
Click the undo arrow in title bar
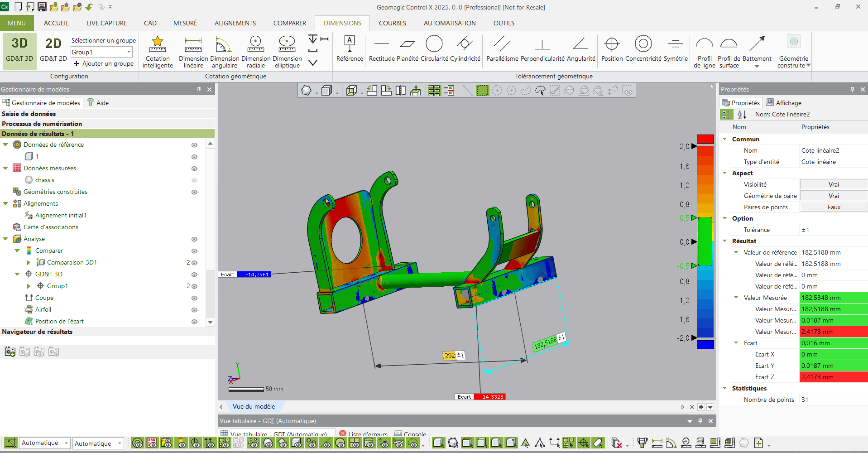[89, 7]
